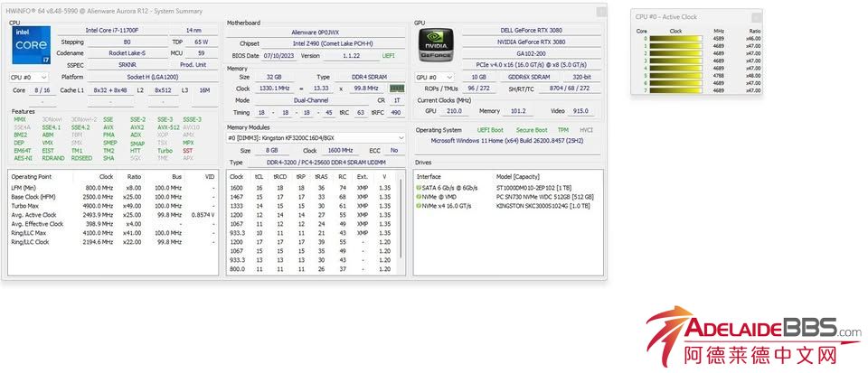Click the tCL column header
Screen dimensions: 868x373
259,177
